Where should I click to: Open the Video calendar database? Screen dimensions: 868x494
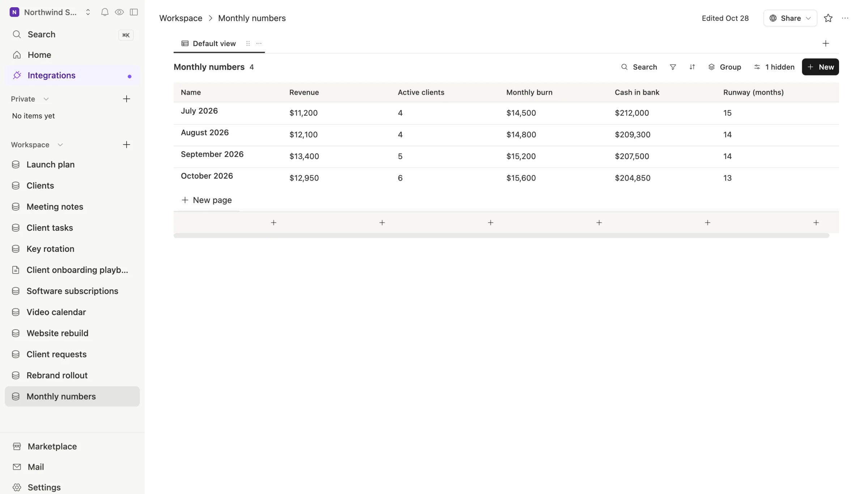pos(72,312)
